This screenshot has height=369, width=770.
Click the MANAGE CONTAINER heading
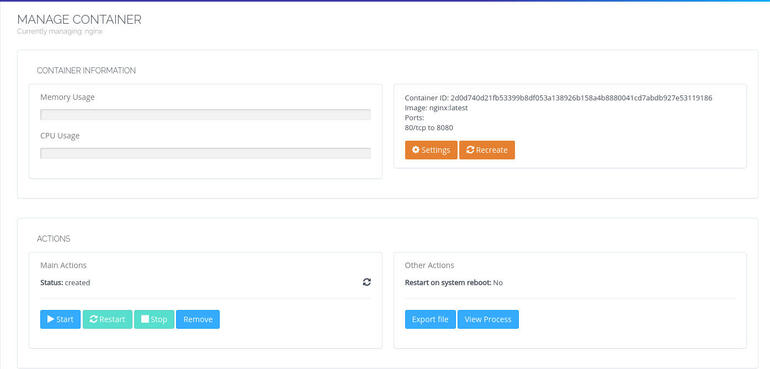[x=79, y=20]
